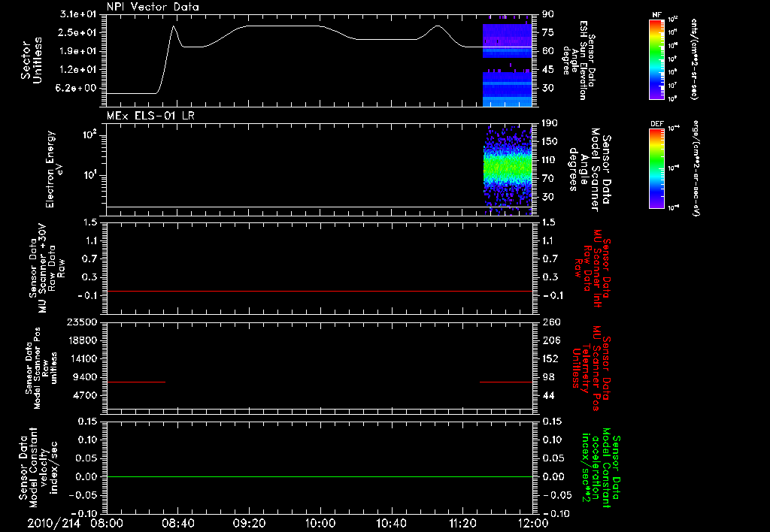Click the 12:00 end time label

tap(533, 523)
